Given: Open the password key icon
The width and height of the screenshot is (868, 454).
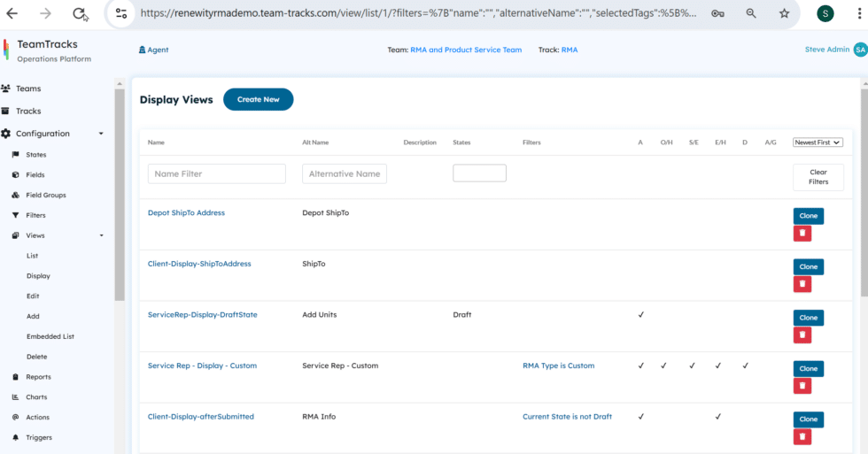Looking at the screenshot, I should pos(718,13).
